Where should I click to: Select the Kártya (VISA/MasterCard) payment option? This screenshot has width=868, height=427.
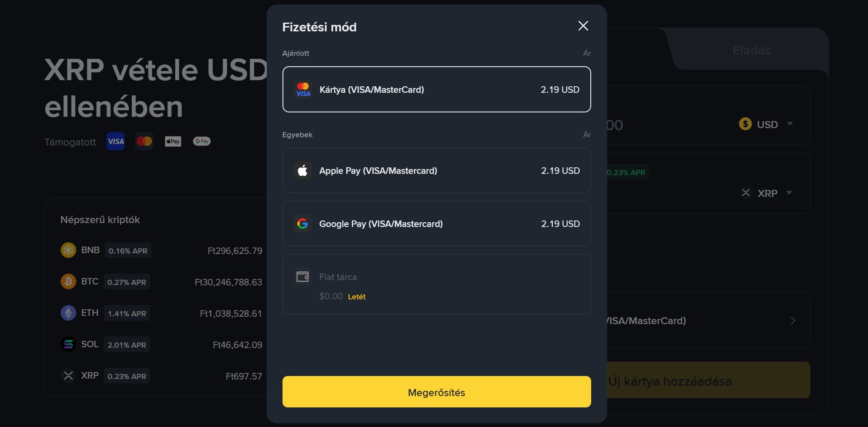tap(437, 89)
